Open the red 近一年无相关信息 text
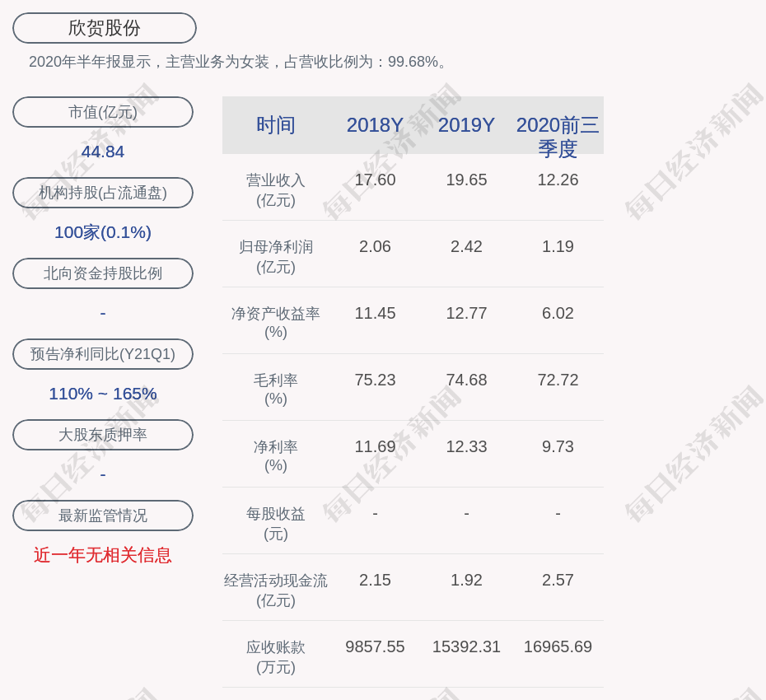766x700 pixels. point(103,555)
